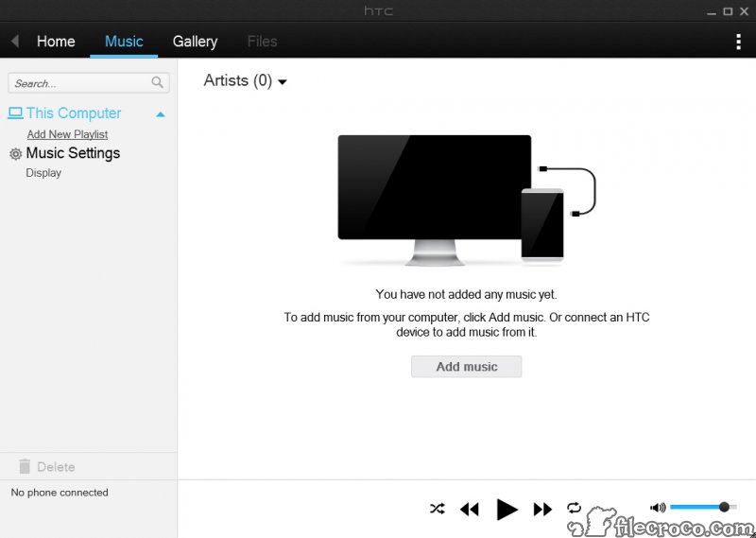The height and width of the screenshot is (538, 756).
Task: Click the trash can Delete icon
Action: (x=25, y=466)
